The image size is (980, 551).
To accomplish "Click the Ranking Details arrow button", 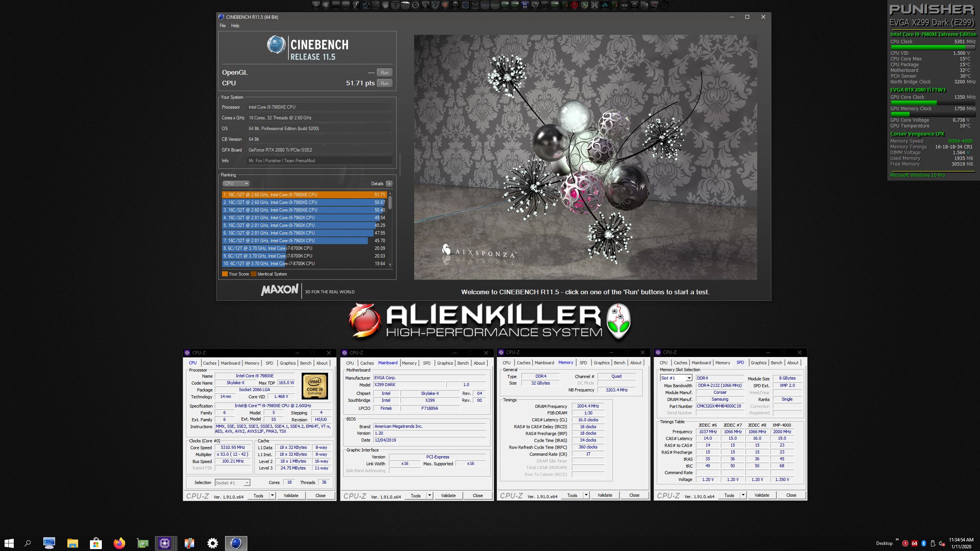I will click(389, 184).
